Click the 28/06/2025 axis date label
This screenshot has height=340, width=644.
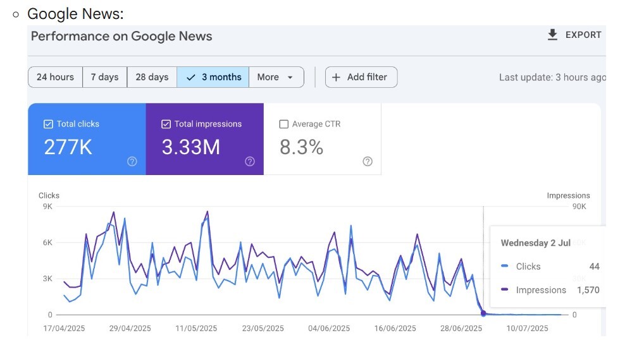461,329
